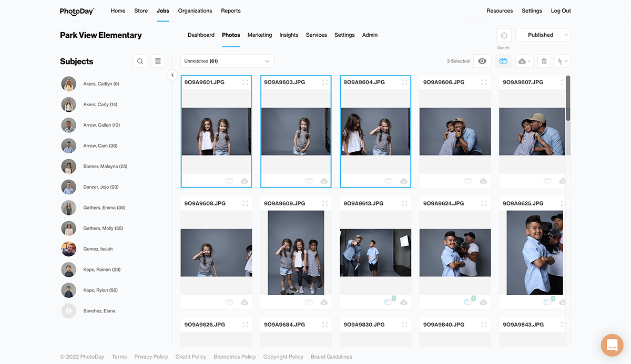
Task: Go to Home in top navigation
Action: (118, 11)
